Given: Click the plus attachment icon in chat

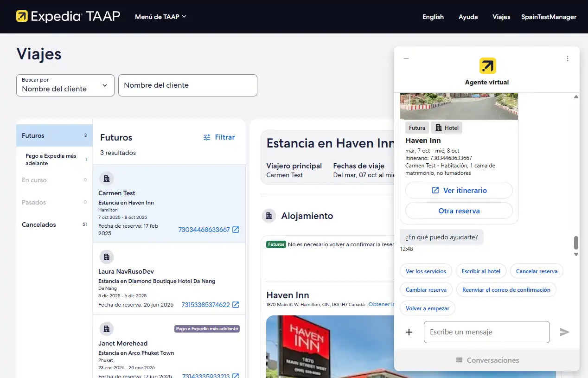Looking at the screenshot, I should pos(409,332).
